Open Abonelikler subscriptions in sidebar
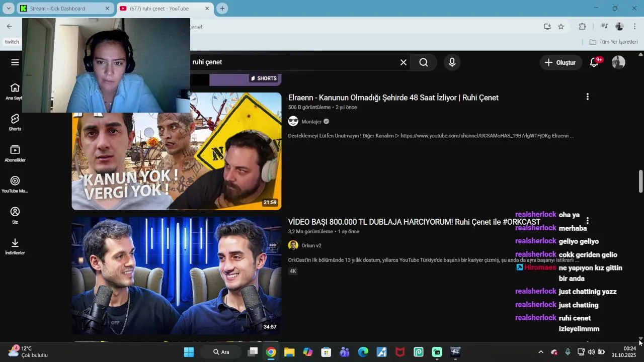 (15, 153)
